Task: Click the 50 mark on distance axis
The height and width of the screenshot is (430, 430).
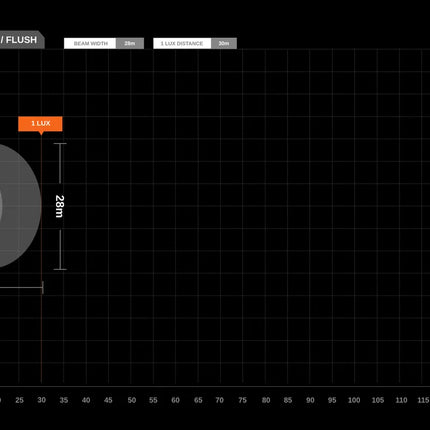Action: point(132,400)
